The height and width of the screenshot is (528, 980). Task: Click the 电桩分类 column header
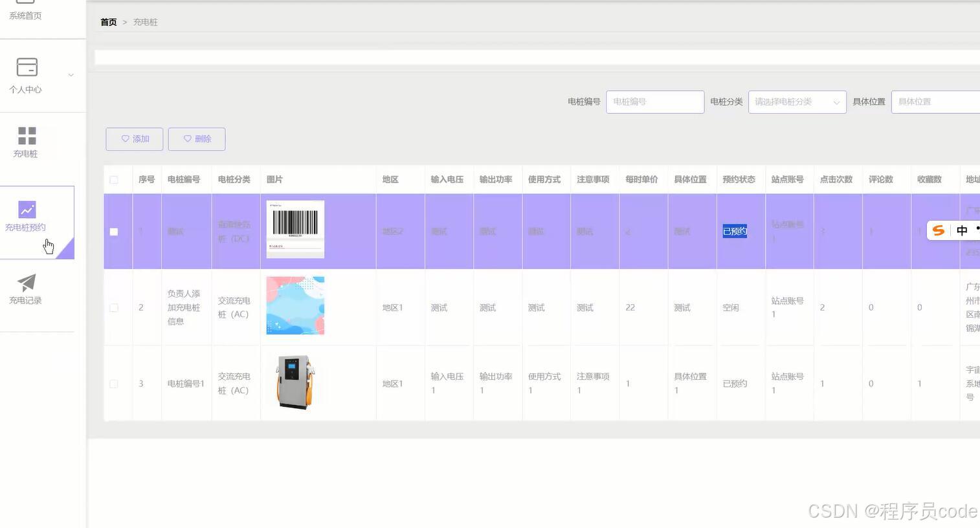click(234, 179)
